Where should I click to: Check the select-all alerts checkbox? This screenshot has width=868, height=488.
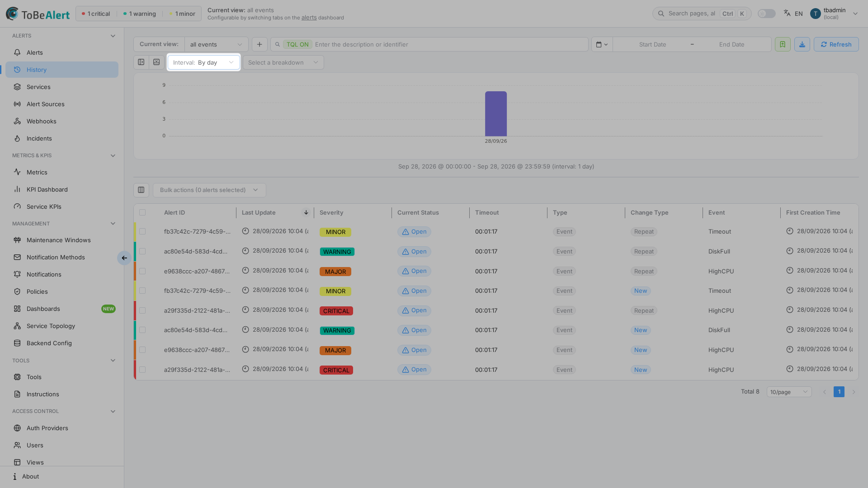click(142, 212)
